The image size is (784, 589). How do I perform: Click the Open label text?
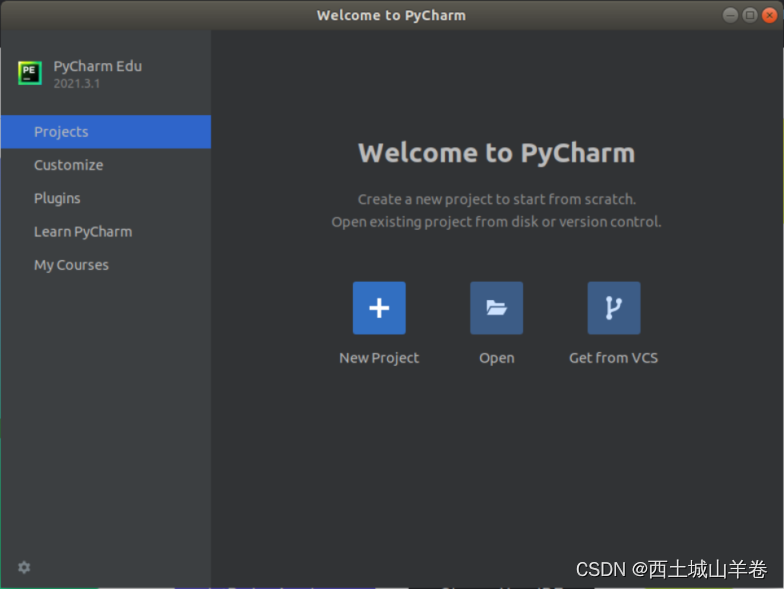496,358
